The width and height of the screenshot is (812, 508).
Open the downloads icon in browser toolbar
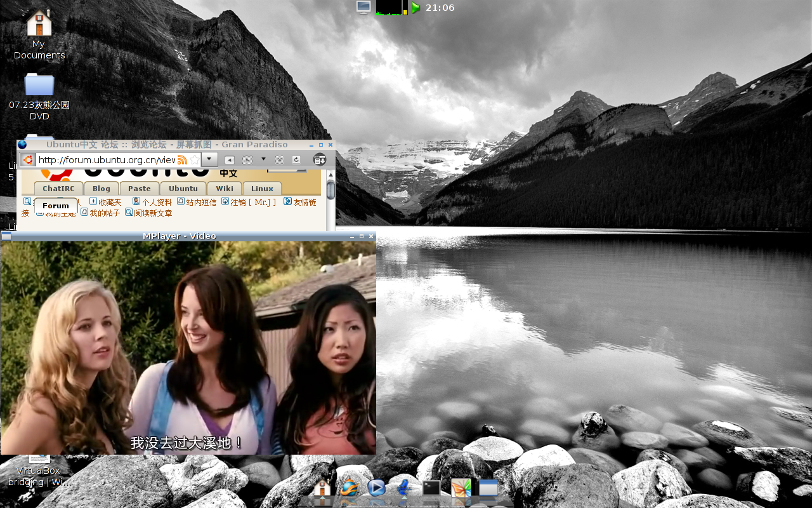coord(320,159)
